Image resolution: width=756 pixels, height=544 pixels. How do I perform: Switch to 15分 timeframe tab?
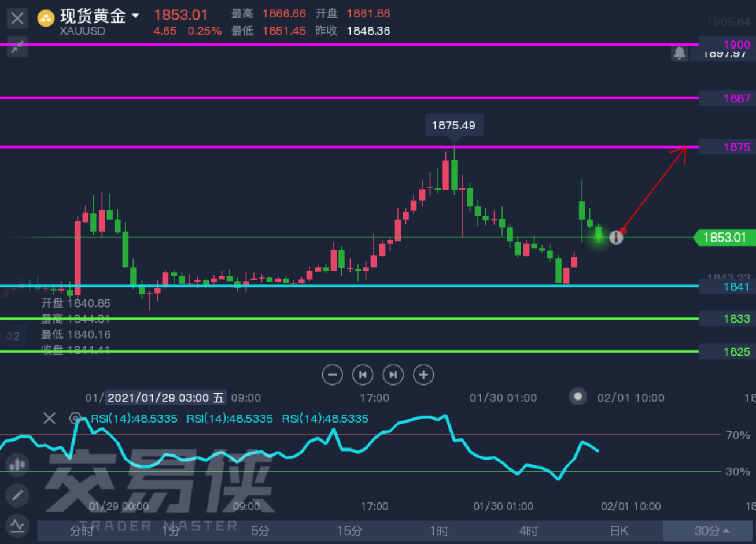(349, 531)
